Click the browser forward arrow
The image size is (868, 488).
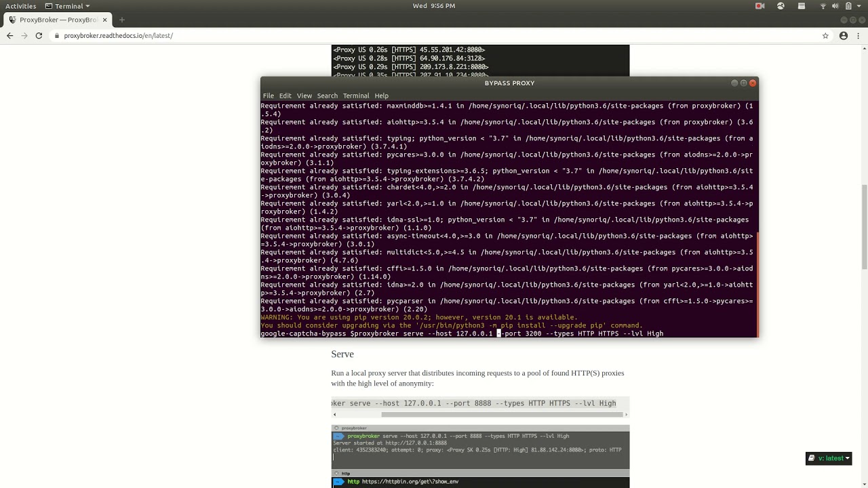24,35
